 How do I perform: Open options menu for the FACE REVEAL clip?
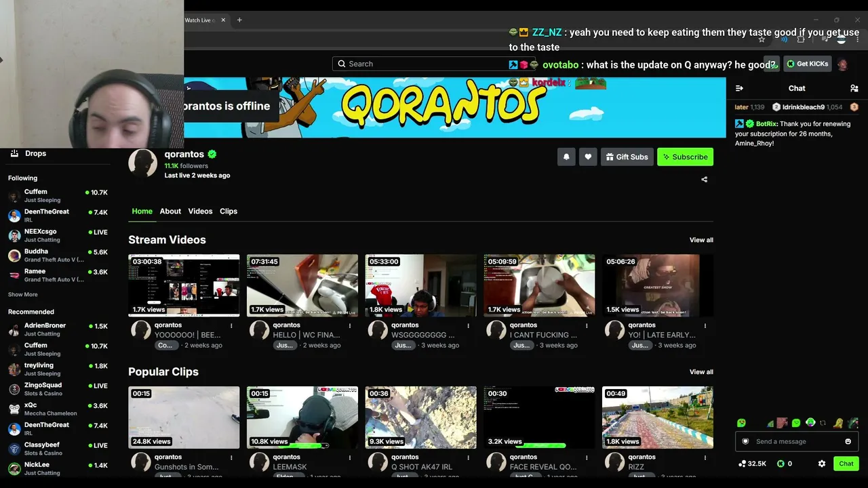(587, 457)
